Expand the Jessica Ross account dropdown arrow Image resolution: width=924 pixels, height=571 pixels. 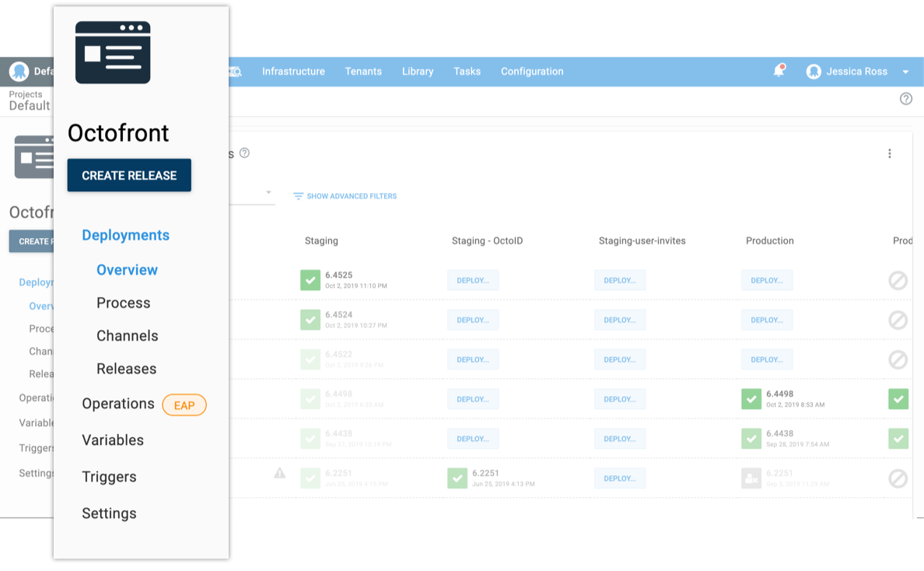tap(905, 71)
